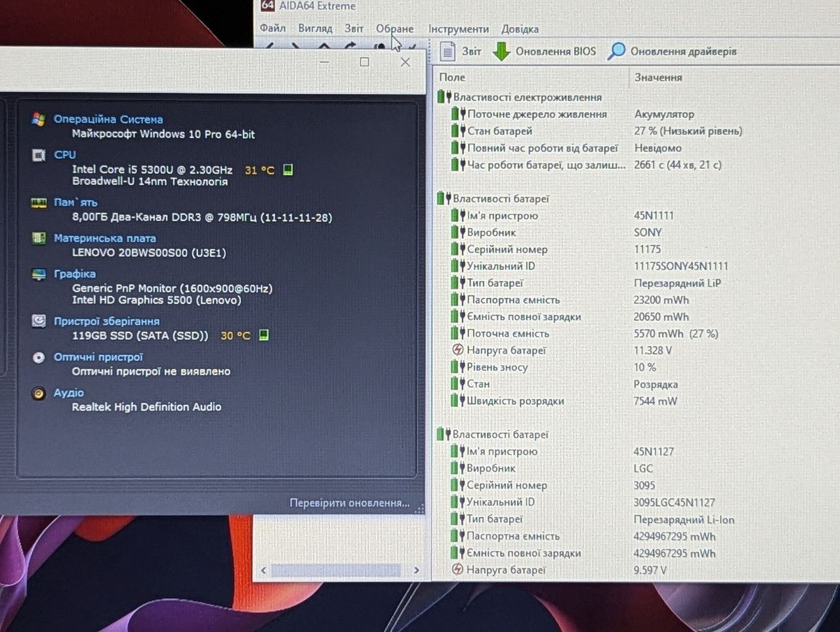Open the Обране menu
Image resolution: width=840 pixels, height=632 pixels.
pyautogui.click(x=394, y=29)
